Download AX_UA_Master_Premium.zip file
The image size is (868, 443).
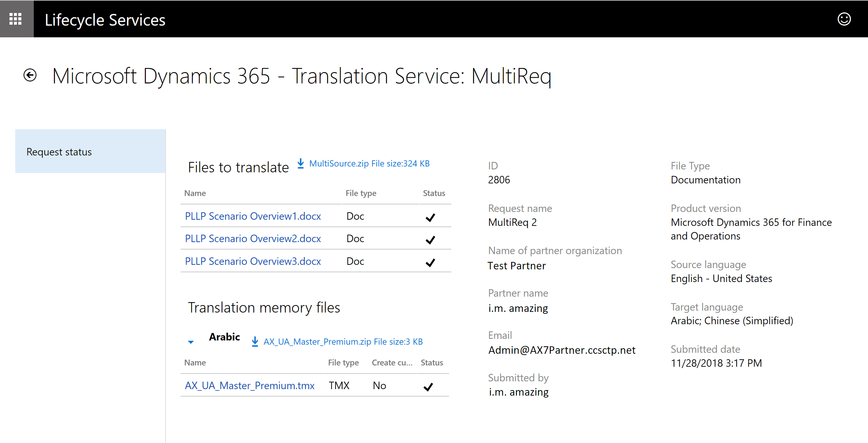coord(343,342)
